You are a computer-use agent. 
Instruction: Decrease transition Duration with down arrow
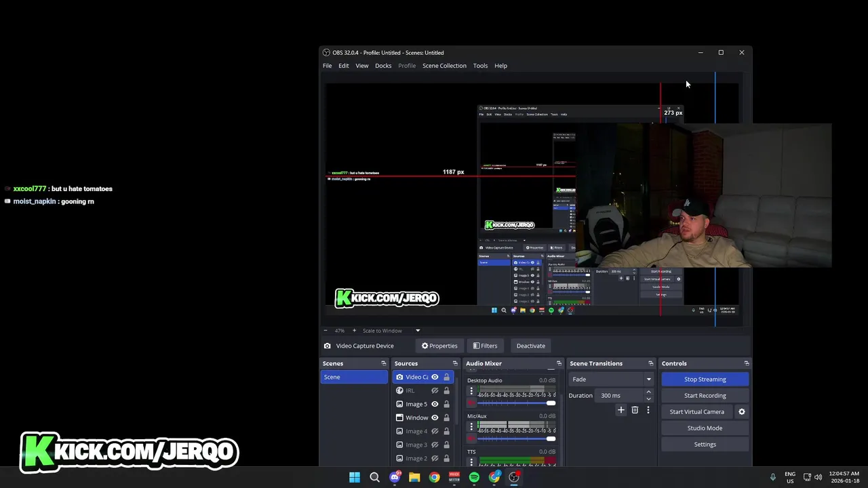(x=648, y=399)
